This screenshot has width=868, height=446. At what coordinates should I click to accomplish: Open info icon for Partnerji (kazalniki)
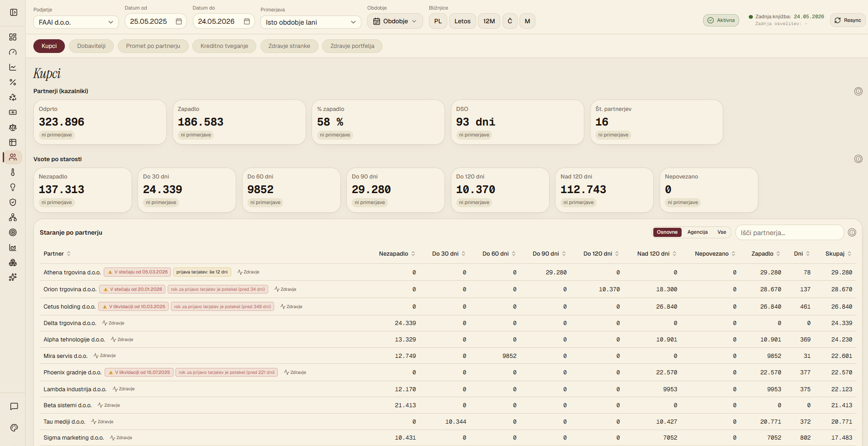click(x=858, y=91)
